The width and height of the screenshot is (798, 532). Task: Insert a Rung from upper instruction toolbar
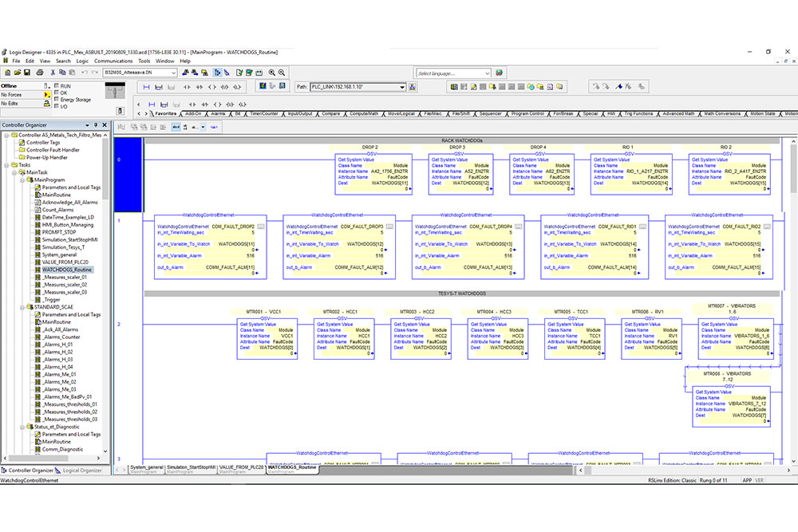coord(147,88)
